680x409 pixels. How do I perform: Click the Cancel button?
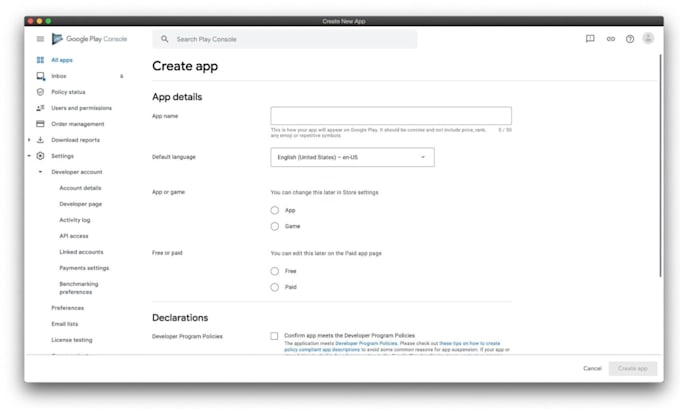coord(592,368)
